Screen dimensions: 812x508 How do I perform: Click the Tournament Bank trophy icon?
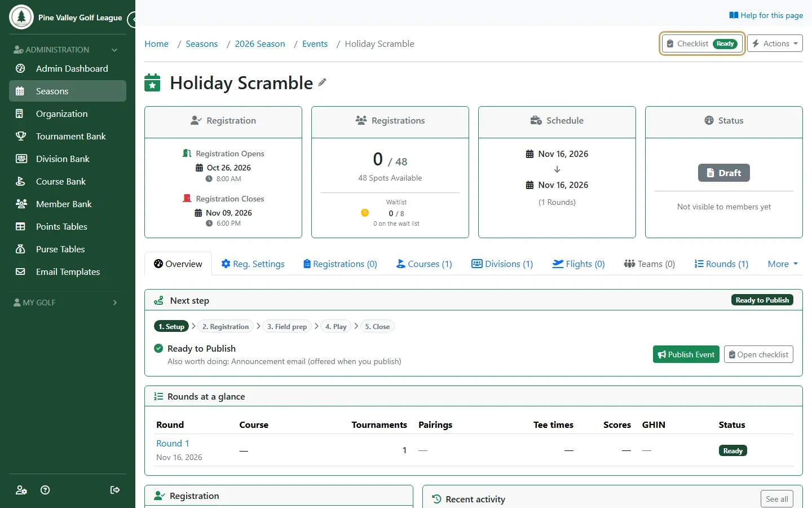[x=20, y=136]
